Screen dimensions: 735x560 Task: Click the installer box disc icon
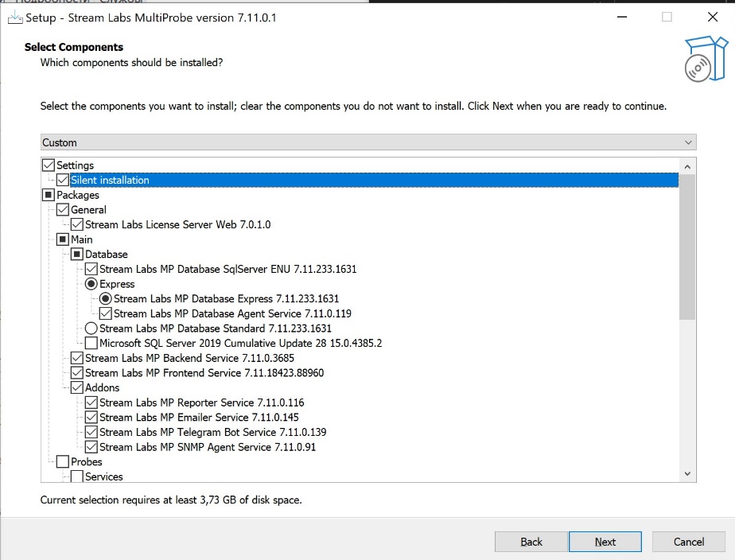point(705,59)
